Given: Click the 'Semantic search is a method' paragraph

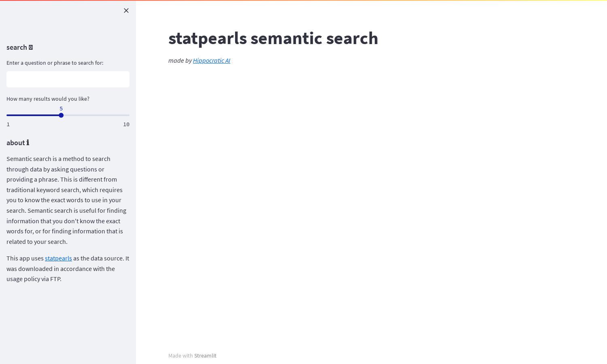Looking at the screenshot, I should [67, 200].
